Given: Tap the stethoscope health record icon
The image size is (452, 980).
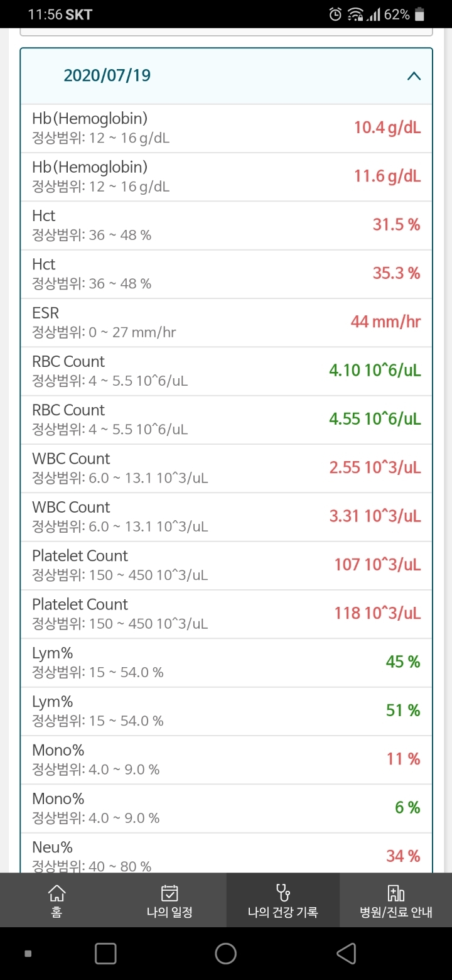Looking at the screenshot, I should point(282,892).
